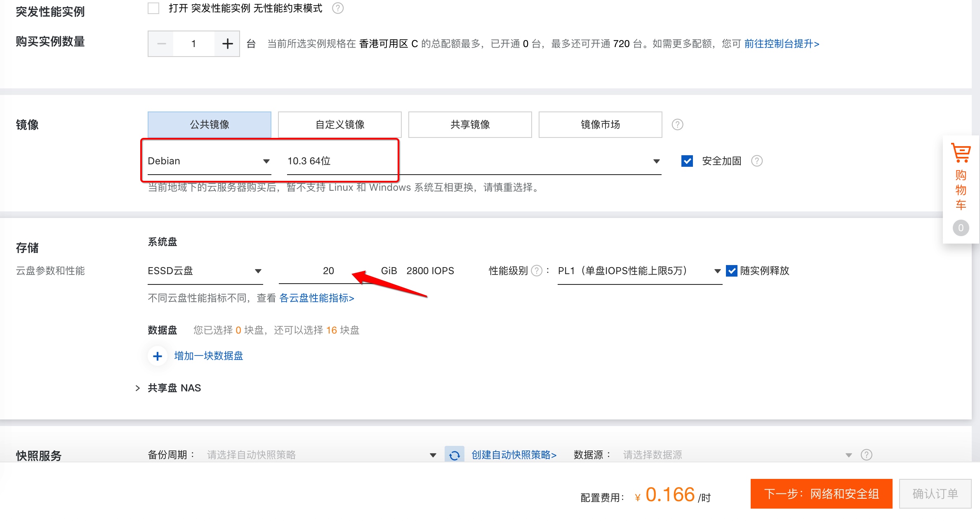Viewport: 980px width, 521px height.
Task: Click help icon after 数据源 dropdown
Action: point(867,455)
